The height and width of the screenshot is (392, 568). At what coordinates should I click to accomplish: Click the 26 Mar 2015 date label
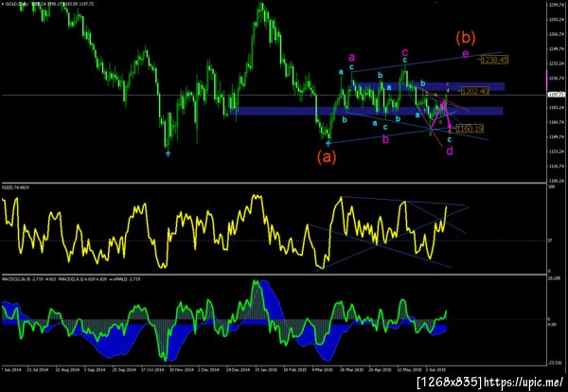click(x=352, y=370)
